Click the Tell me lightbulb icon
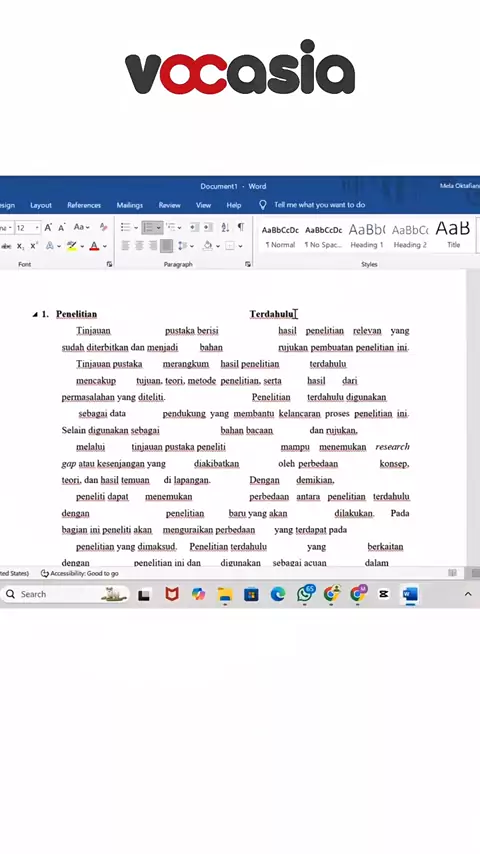This screenshot has width=480, height=854. pos(263,205)
